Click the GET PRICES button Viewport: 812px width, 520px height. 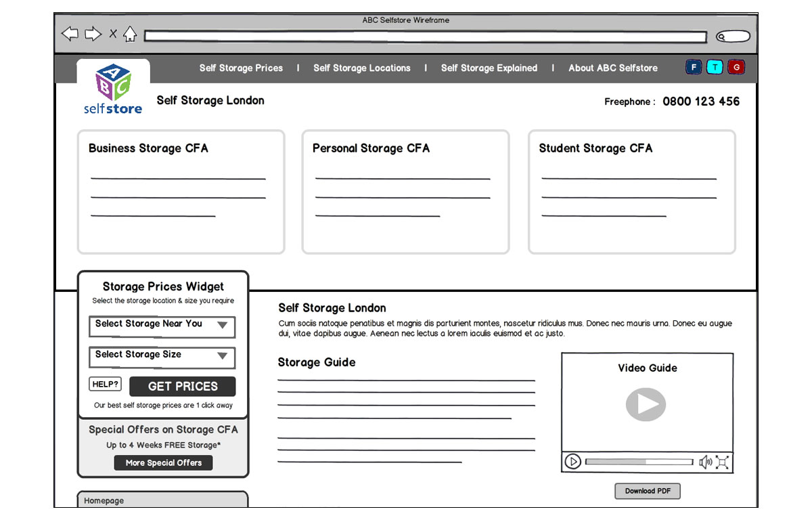click(x=183, y=387)
